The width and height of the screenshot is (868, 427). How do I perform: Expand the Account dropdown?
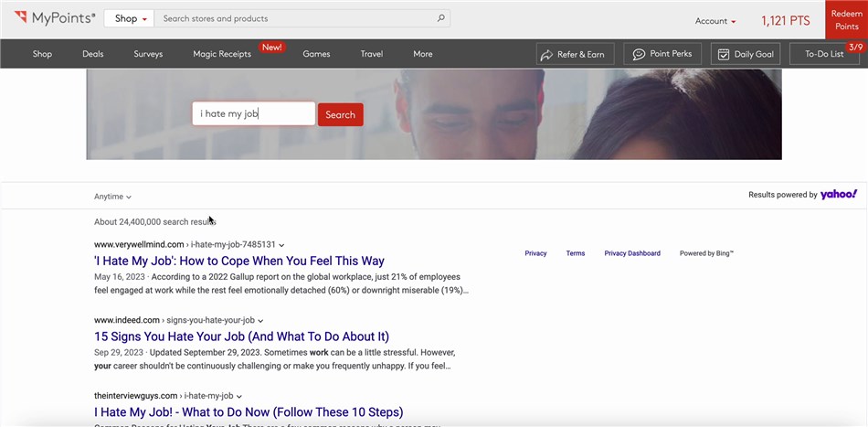(715, 21)
